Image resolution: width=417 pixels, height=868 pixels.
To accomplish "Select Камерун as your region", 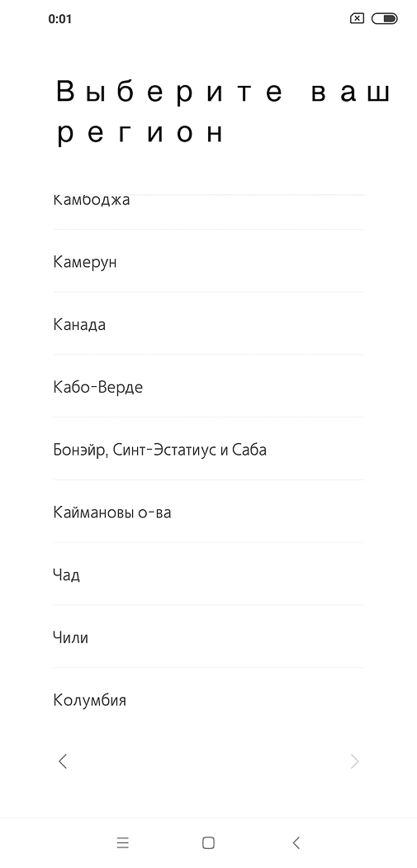I will pos(208,261).
